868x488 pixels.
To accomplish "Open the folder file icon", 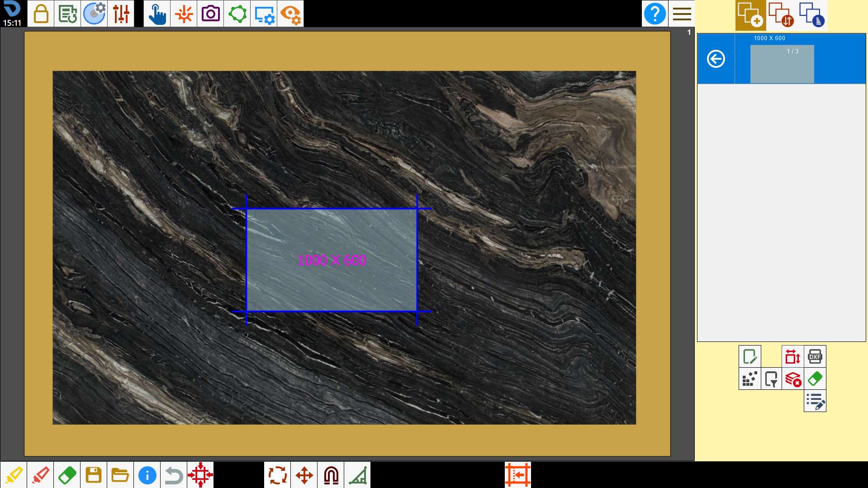I will [x=120, y=475].
